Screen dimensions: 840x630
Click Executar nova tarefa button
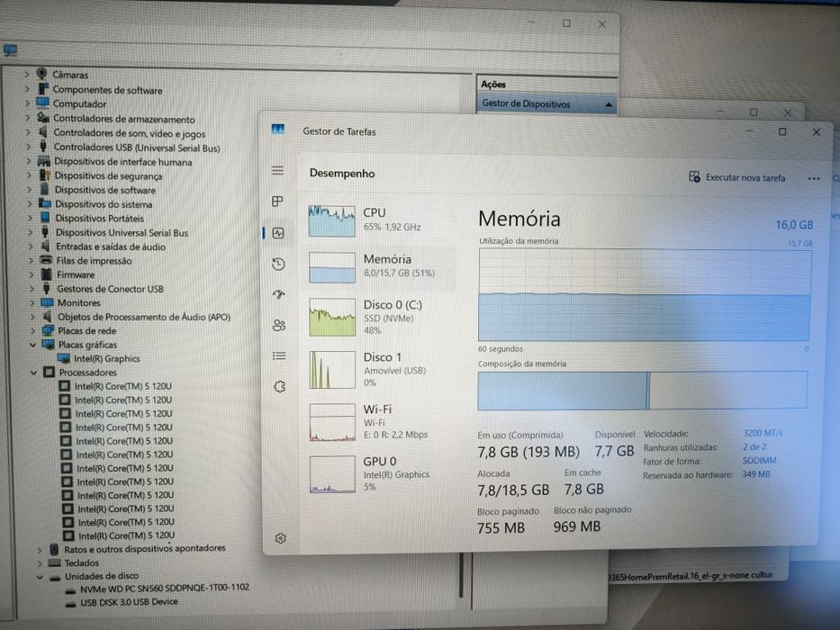[x=737, y=177]
